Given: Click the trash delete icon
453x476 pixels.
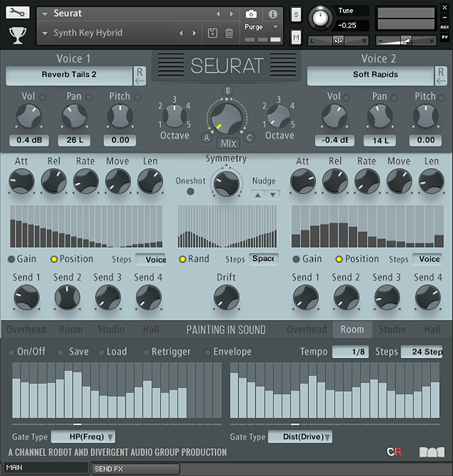Looking at the screenshot, I should pos(229,33).
